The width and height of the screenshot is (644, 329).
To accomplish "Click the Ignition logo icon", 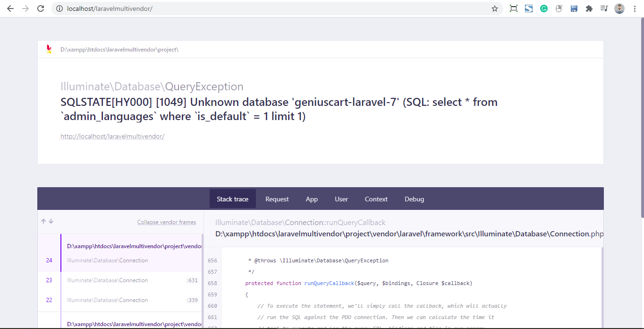I will pyautogui.click(x=49, y=49).
